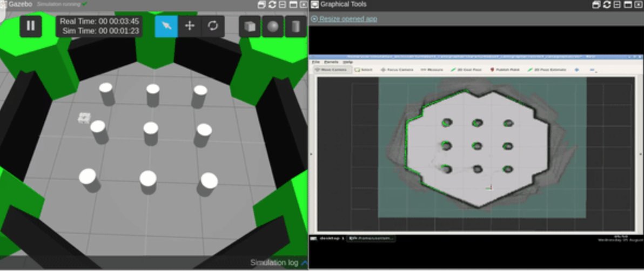Click the Graphical Tools window refresh icon

[607, 4]
